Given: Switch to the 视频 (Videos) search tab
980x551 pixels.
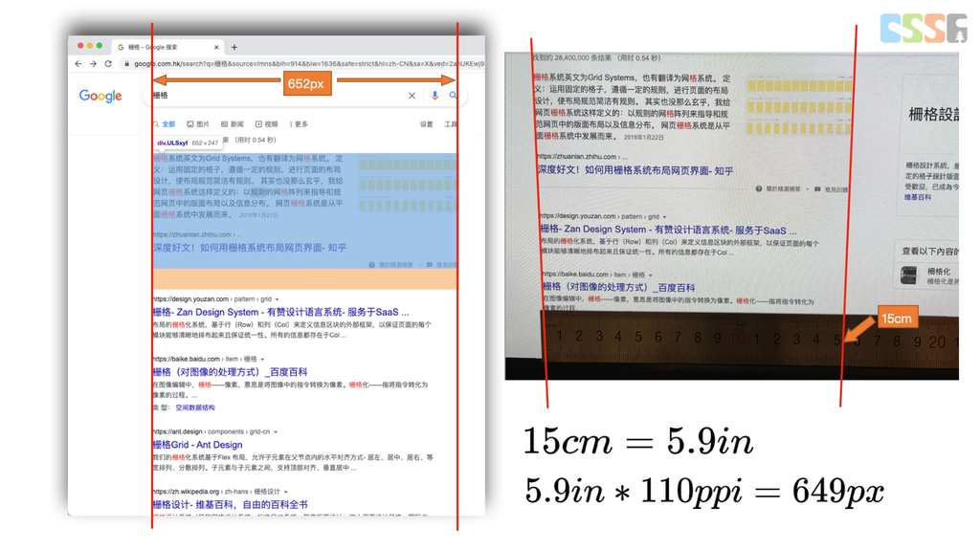Looking at the screenshot, I should [x=266, y=124].
